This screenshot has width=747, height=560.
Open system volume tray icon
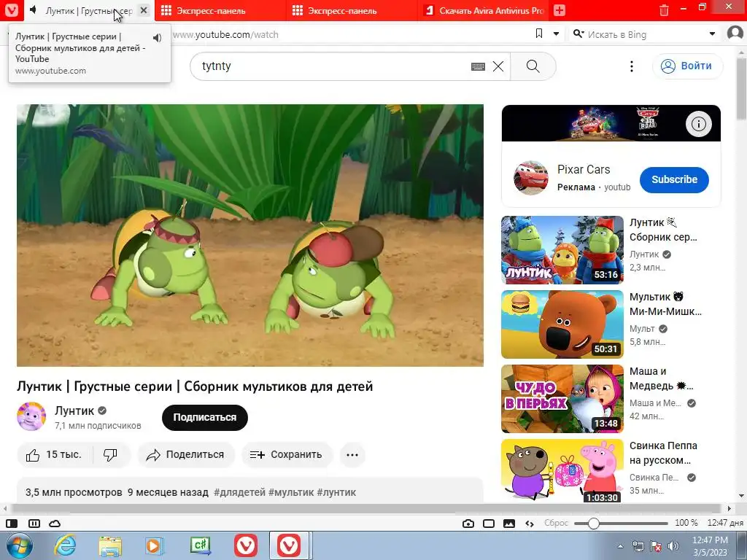(x=673, y=546)
